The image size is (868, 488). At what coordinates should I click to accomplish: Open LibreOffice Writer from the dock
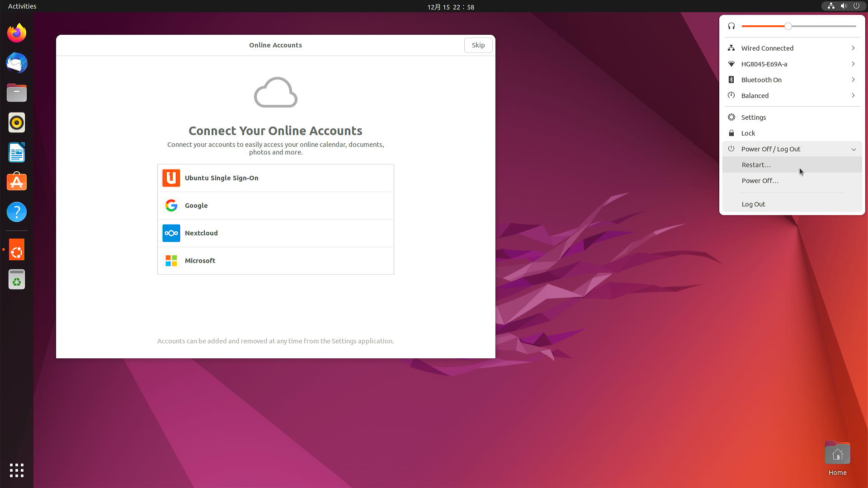click(x=16, y=152)
